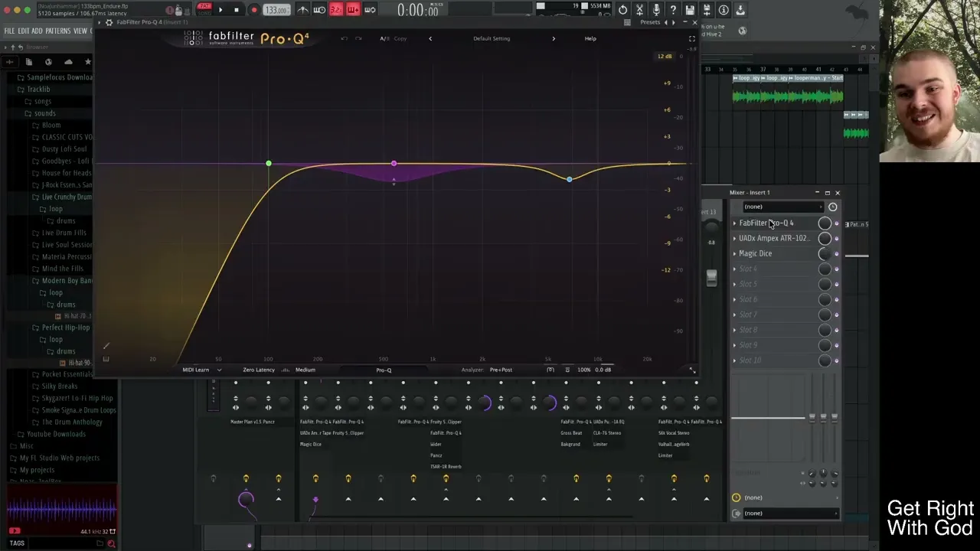Click the next preset arrow beside Presets

674,22
